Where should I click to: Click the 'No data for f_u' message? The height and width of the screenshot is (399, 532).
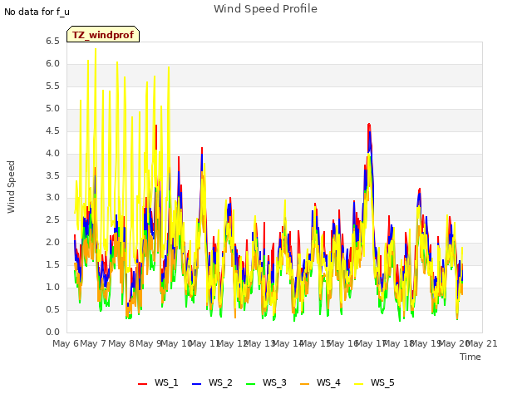(37, 12)
